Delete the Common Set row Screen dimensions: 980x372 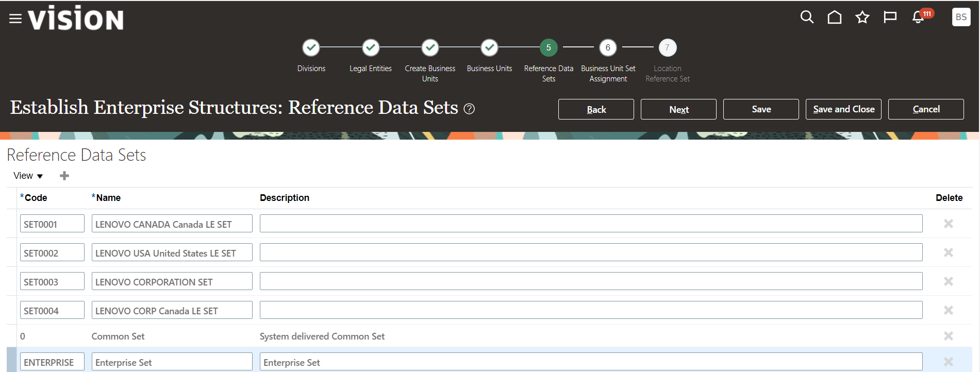[948, 336]
